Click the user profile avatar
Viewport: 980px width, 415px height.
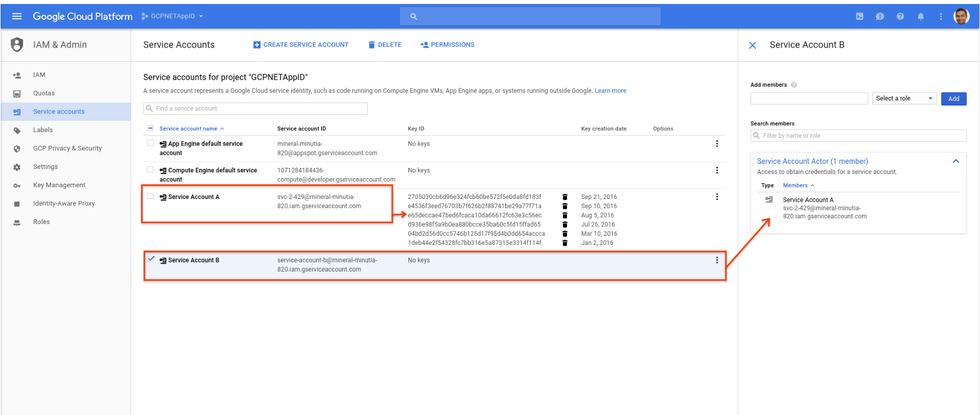[961, 16]
